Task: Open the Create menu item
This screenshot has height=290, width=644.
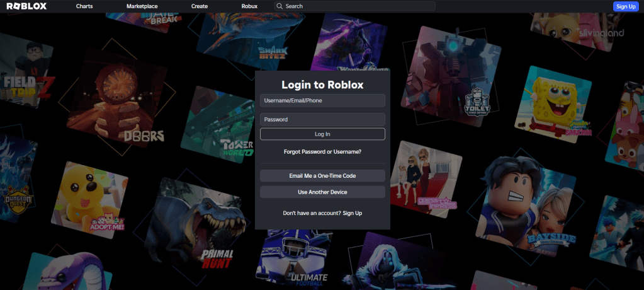Action: click(x=200, y=6)
